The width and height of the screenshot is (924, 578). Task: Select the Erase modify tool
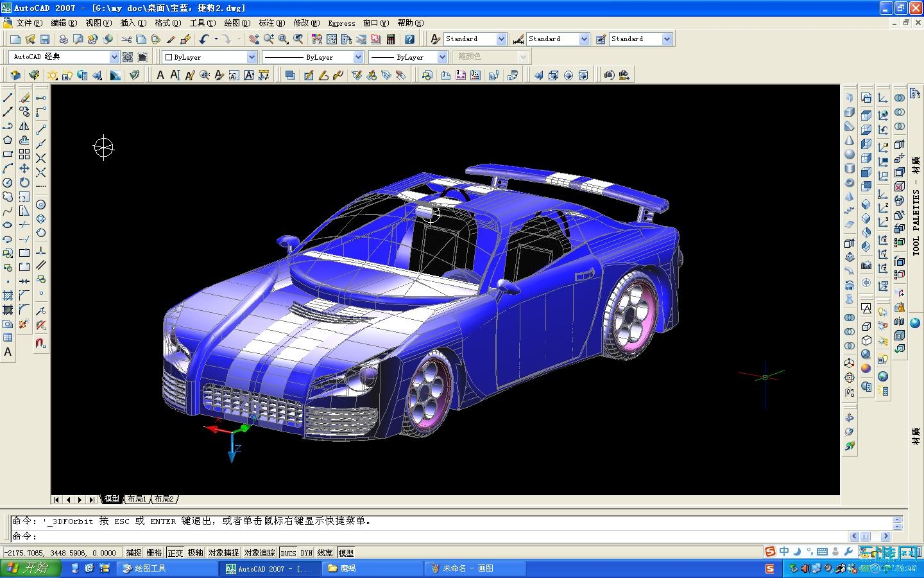(24, 98)
